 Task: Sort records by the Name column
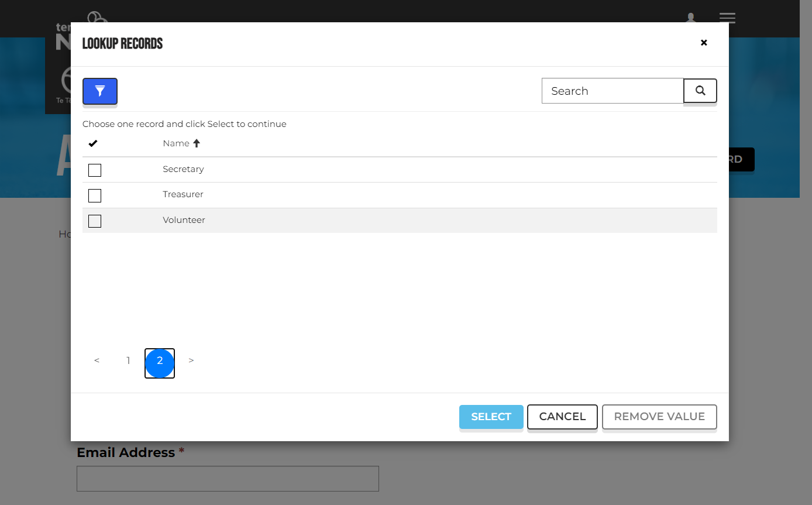tap(181, 143)
